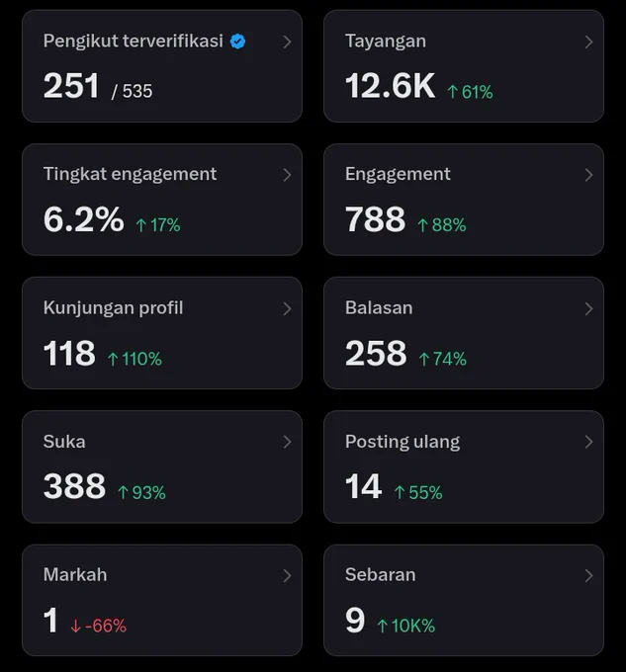Click Kunjungan profil chevron arrow
The image size is (626, 672).
tap(287, 308)
